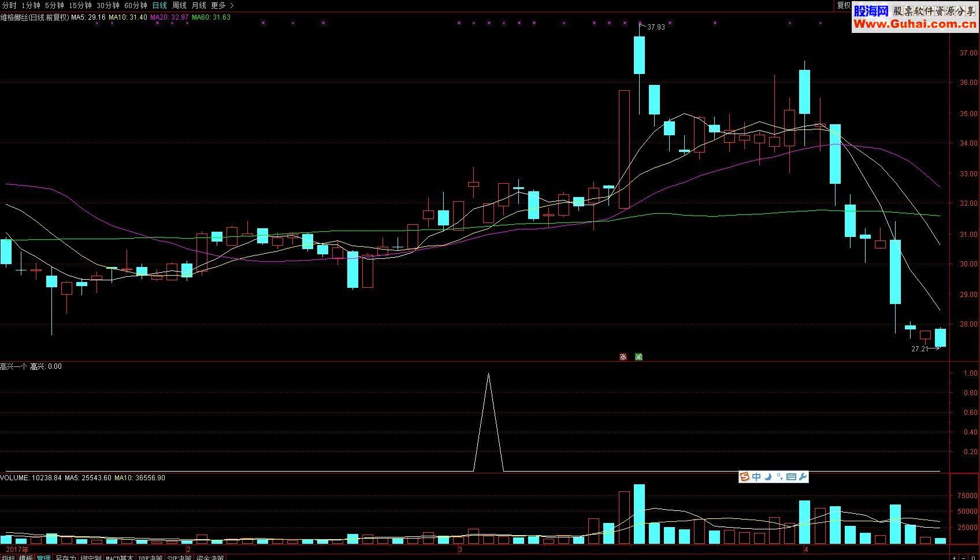Select the 1分钟 period tab
Viewport: 980px width, 560px height.
31,5
